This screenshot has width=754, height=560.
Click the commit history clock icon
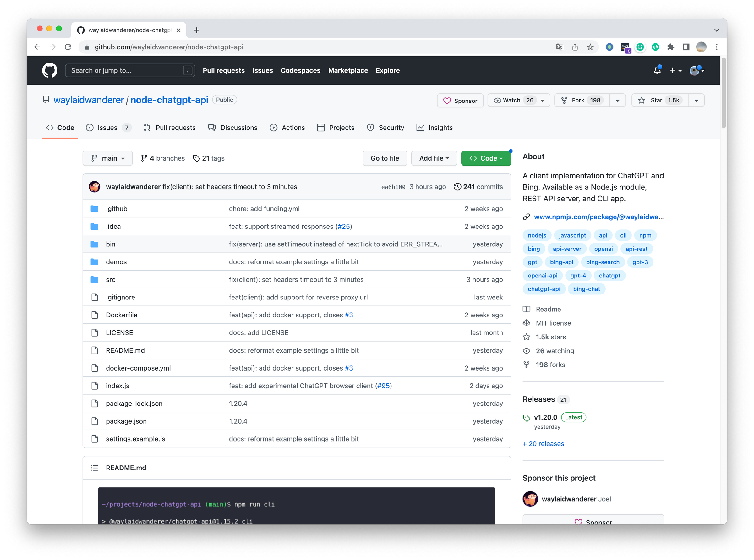(457, 187)
